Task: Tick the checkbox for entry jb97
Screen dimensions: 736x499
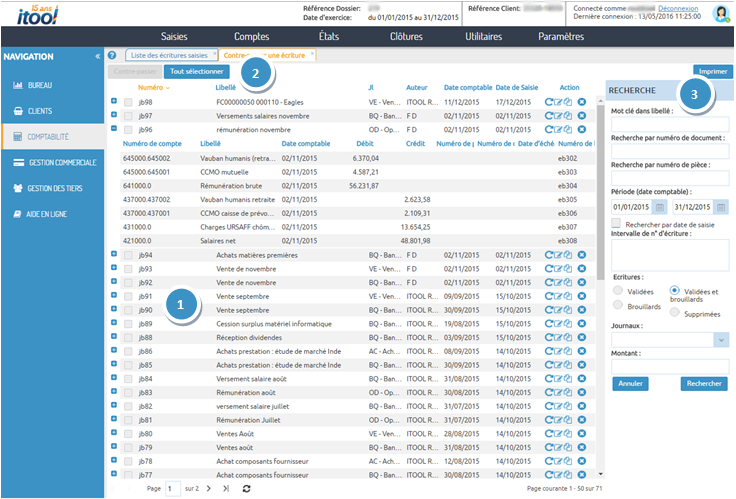Action: click(128, 115)
